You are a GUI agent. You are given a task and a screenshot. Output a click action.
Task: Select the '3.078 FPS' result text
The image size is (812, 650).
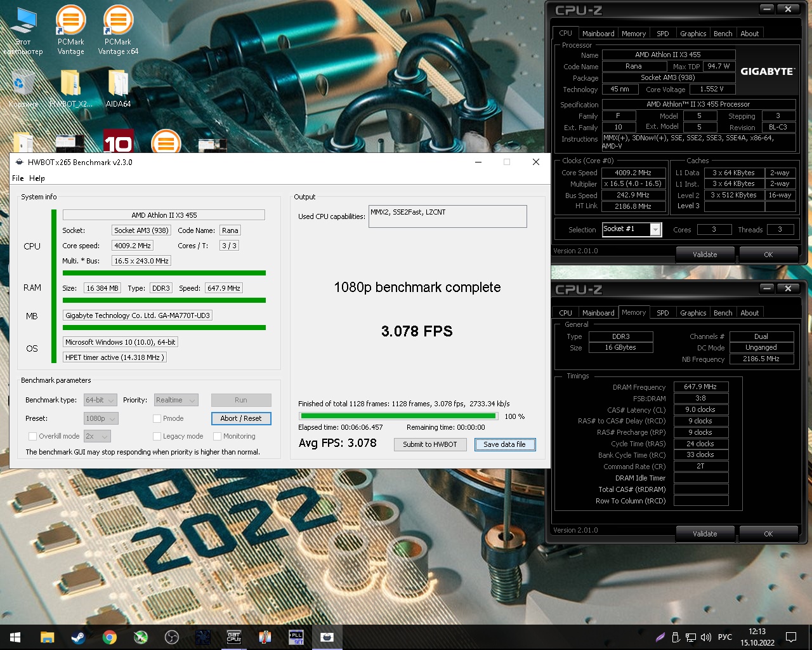[x=417, y=331]
